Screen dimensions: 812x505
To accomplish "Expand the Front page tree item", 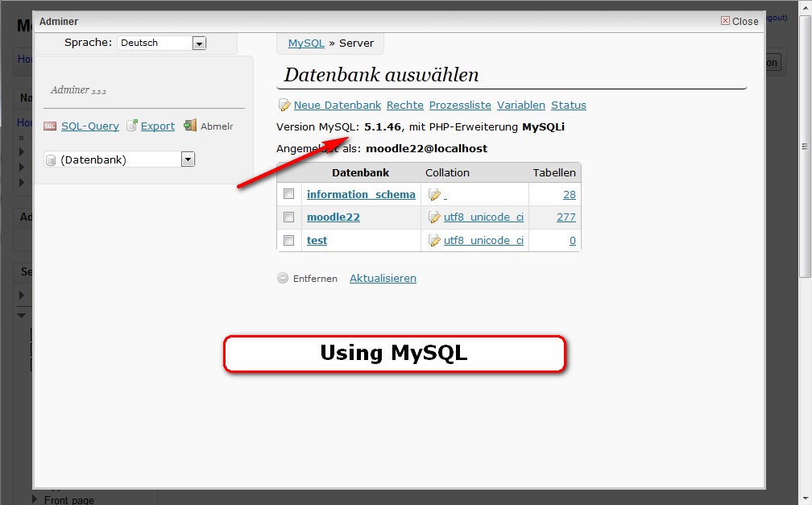I will pos(35,499).
